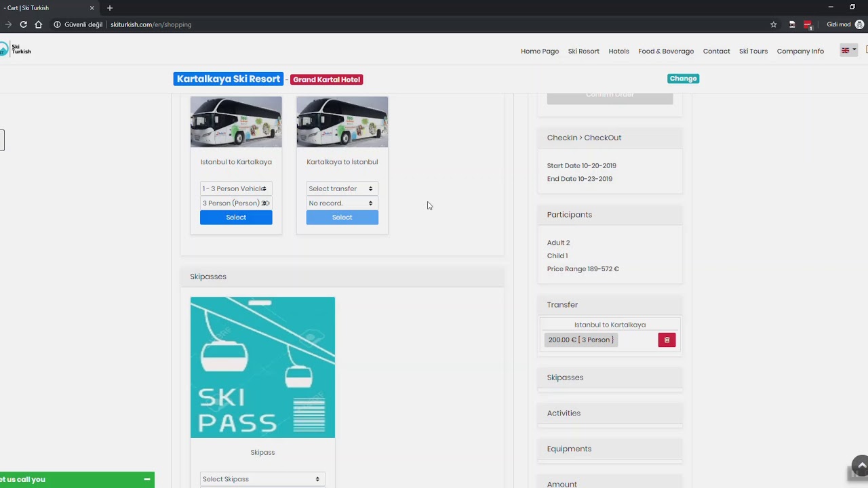
Task: Open Contact menu item
Action: click(x=716, y=51)
